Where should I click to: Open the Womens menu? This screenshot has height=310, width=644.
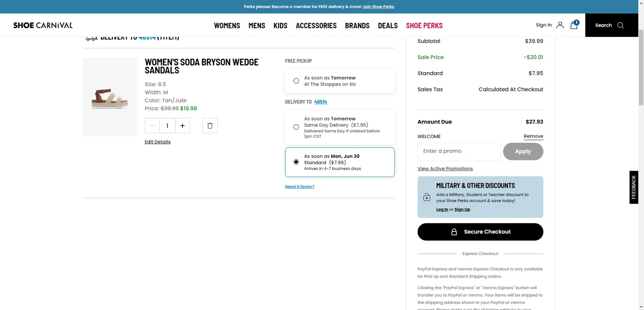(x=227, y=25)
